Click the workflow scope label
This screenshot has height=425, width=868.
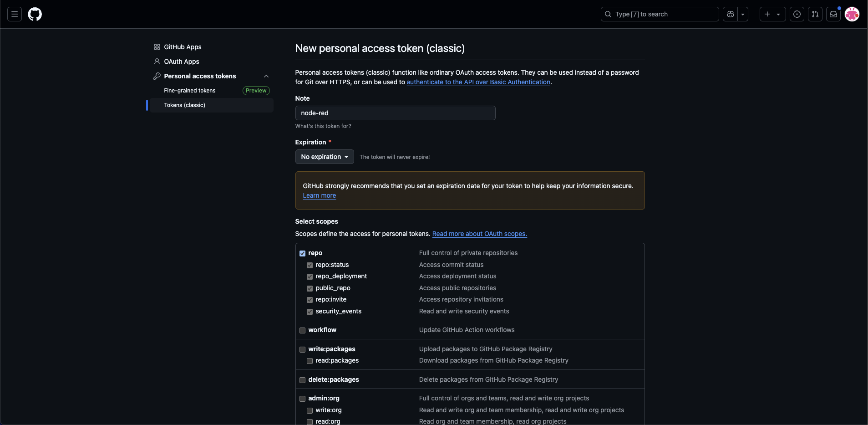pyautogui.click(x=322, y=330)
